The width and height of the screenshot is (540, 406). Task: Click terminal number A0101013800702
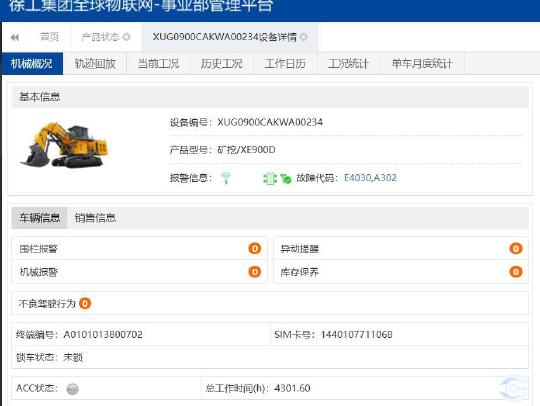[x=103, y=334]
